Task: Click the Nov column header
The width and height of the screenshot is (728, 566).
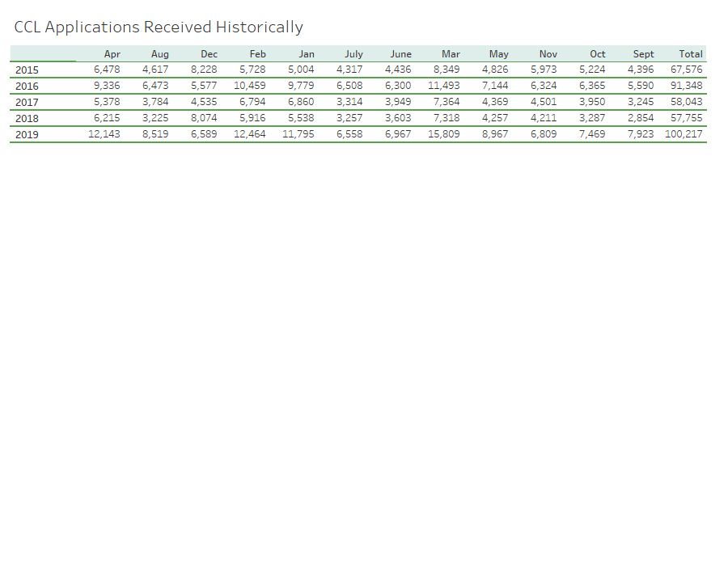Action: coord(548,54)
